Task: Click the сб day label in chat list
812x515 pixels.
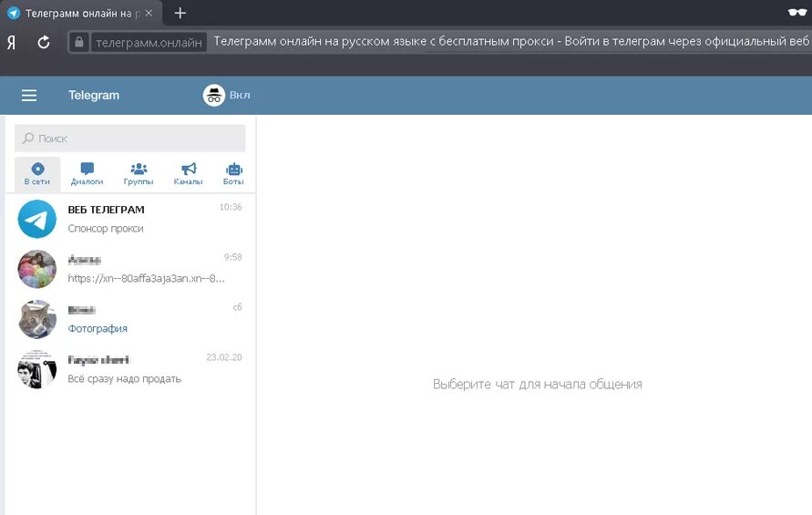Action: click(237, 307)
